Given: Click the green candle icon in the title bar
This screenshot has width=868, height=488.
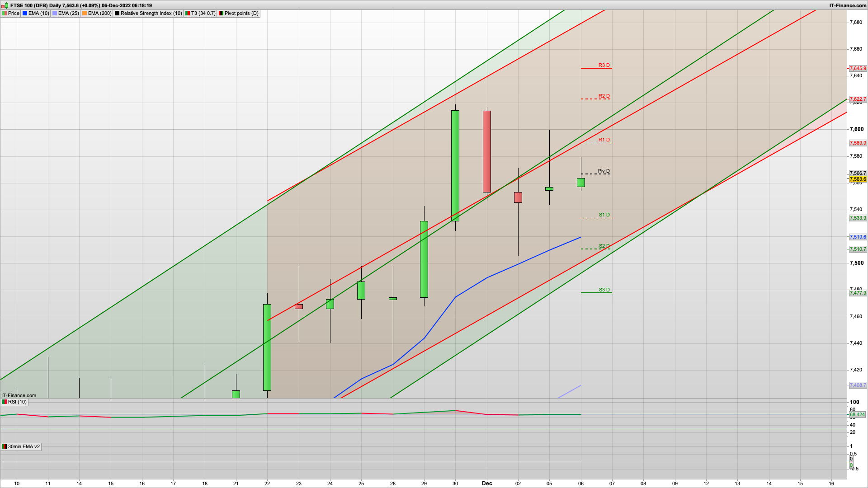Looking at the screenshot, I should coord(6,5).
